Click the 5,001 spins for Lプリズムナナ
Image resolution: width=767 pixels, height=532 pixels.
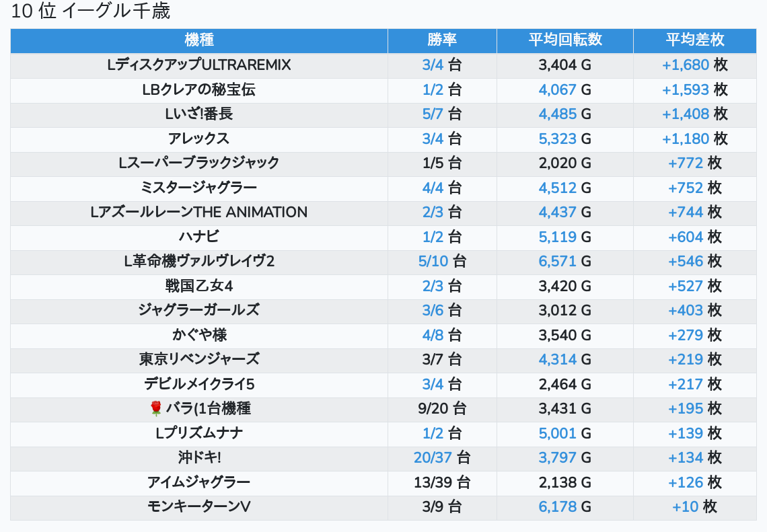(557, 433)
